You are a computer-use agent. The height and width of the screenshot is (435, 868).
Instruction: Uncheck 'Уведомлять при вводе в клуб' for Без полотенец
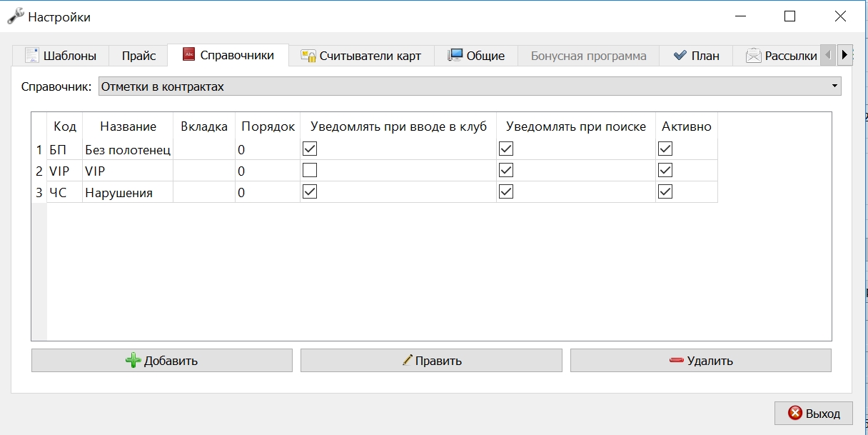point(310,149)
